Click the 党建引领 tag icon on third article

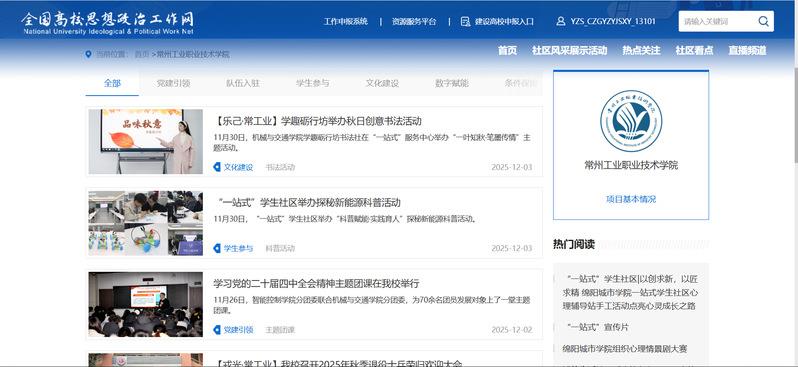(x=217, y=330)
